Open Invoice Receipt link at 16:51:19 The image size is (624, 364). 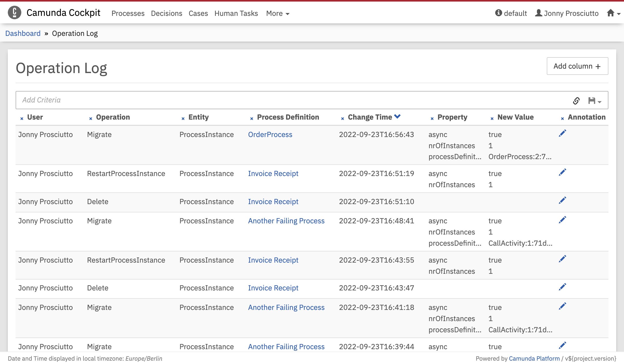click(x=273, y=173)
